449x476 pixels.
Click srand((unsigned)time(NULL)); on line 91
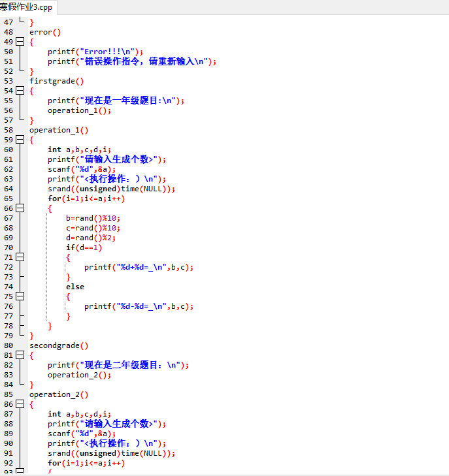click(112, 453)
